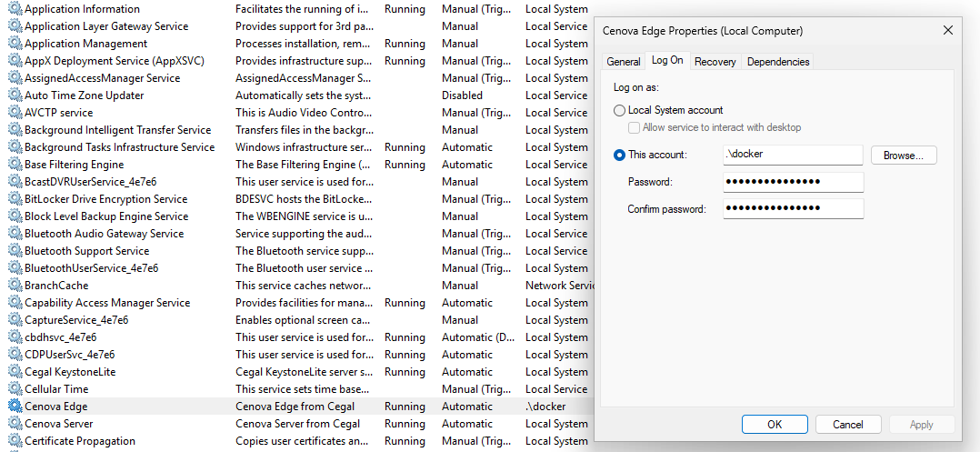Click the gear icon next to Application Management

(x=15, y=44)
